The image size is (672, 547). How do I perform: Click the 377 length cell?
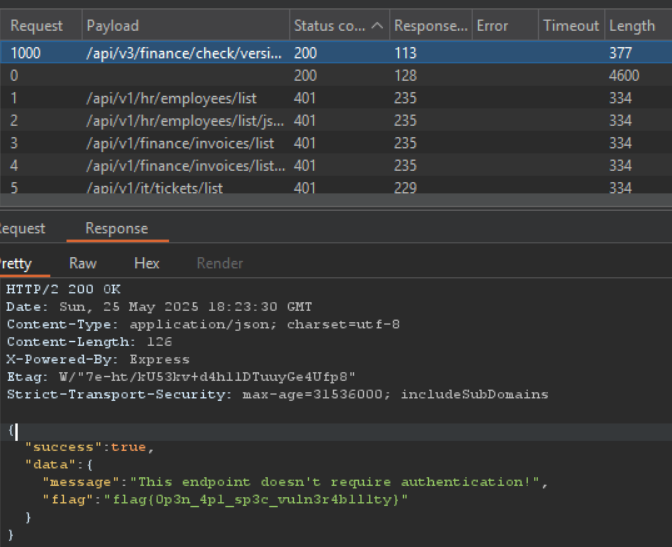[x=620, y=53]
